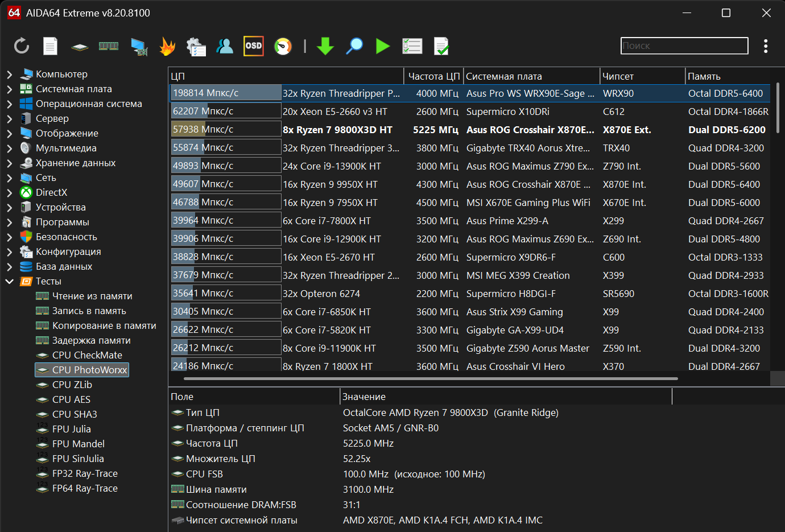Click the user silhouette toolbar icon

click(x=225, y=46)
